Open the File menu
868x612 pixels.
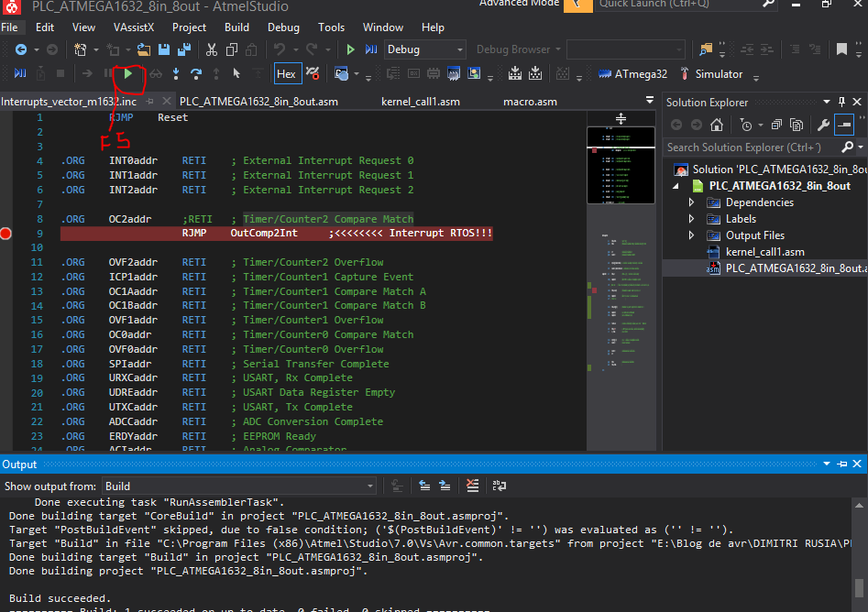[x=9, y=27]
